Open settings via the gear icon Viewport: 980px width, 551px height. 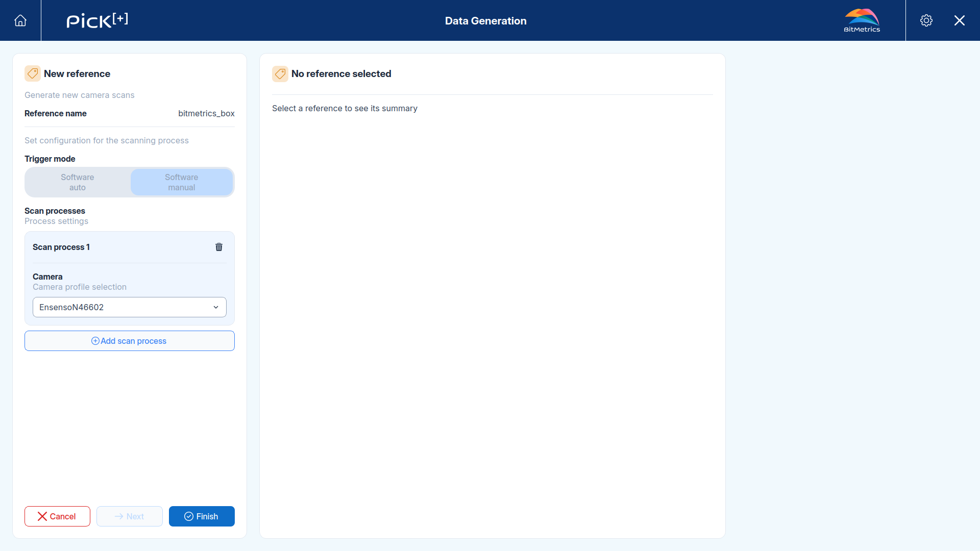click(926, 20)
